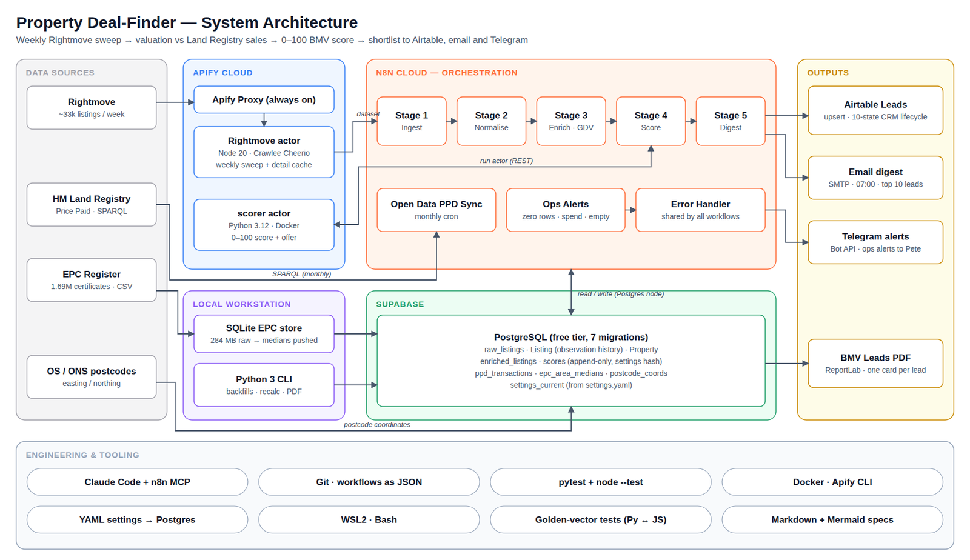Click the Ops Alerts node
This screenshot has height=560, width=970.
coord(566,210)
